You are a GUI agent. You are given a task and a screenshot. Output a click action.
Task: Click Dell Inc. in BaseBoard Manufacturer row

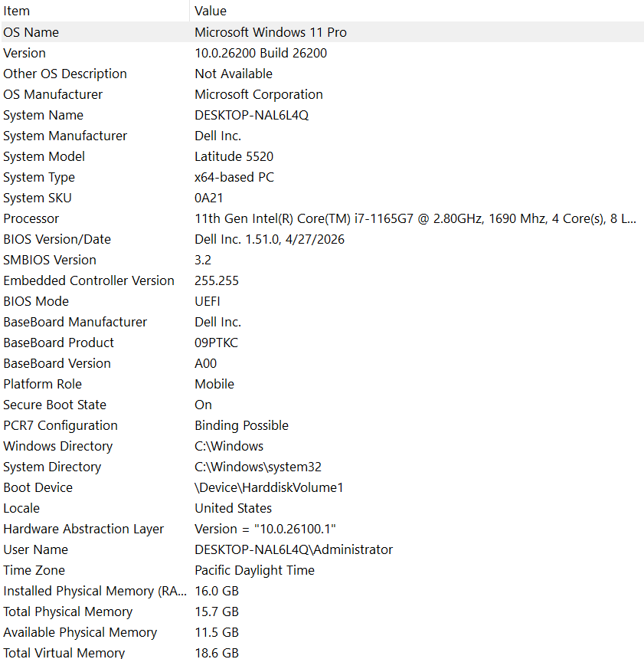pyautogui.click(x=217, y=322)
